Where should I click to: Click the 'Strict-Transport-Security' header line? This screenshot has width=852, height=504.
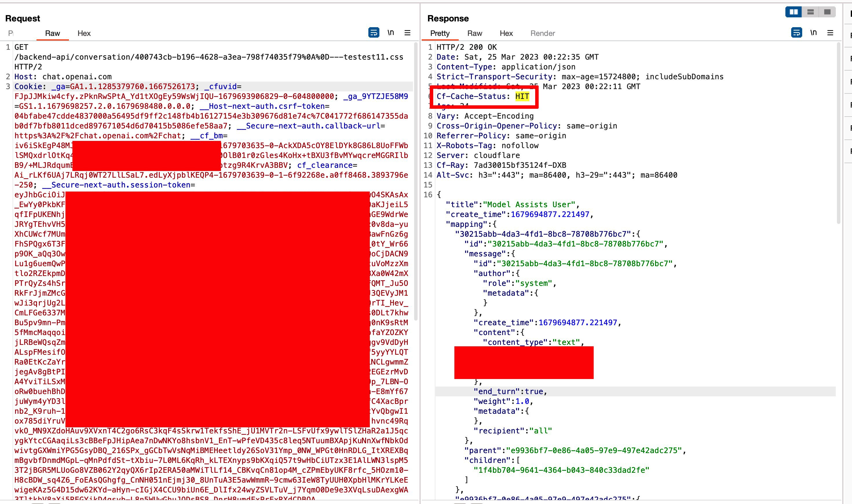[580, 77]
